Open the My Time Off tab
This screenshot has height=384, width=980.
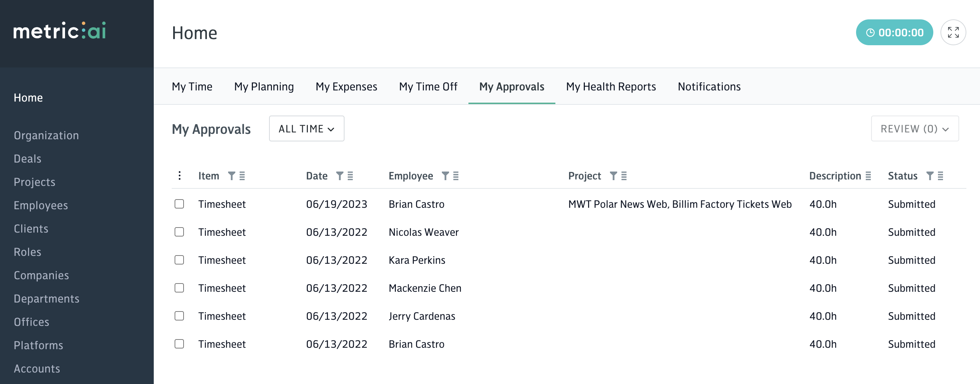tap(428, 87)
